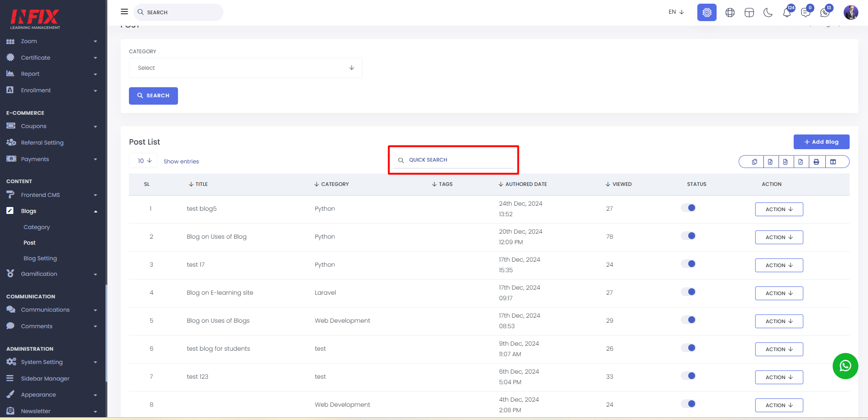868x420 pixels.
Task: Open the AI assistant chip icon
Action: tap(707, 12)
